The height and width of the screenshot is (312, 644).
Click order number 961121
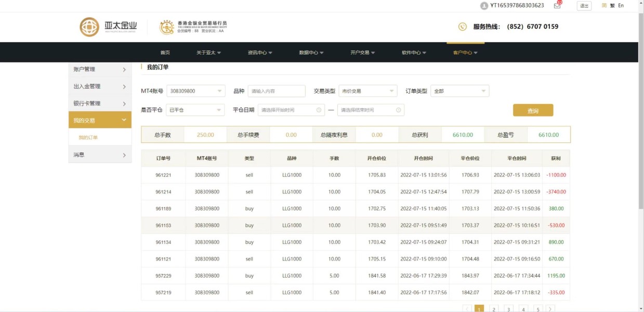point(163,259)
